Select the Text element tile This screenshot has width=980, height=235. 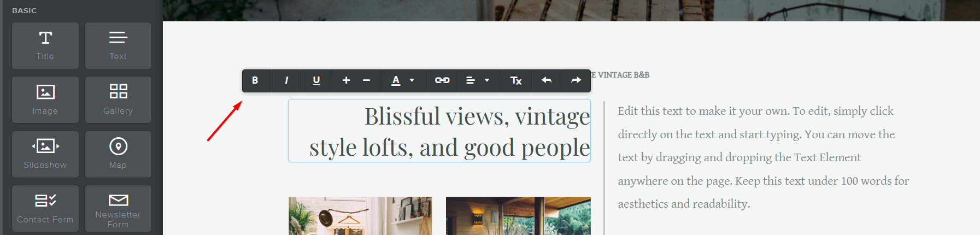point(118,45)
